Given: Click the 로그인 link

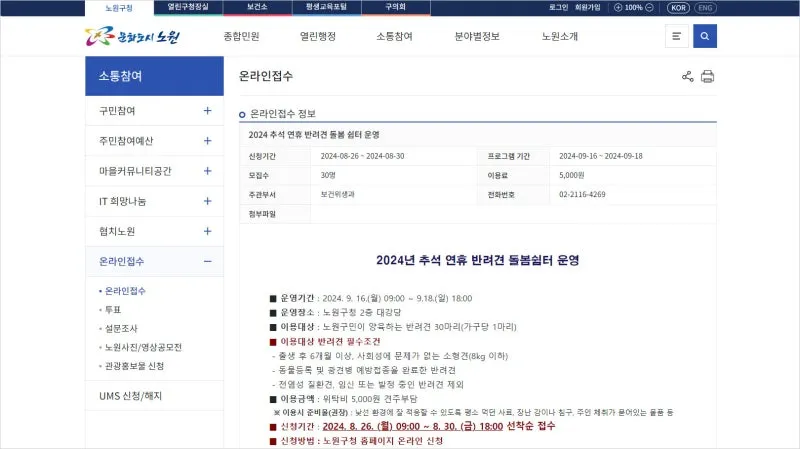Looking at the screenshot, I should click(558, 7).
